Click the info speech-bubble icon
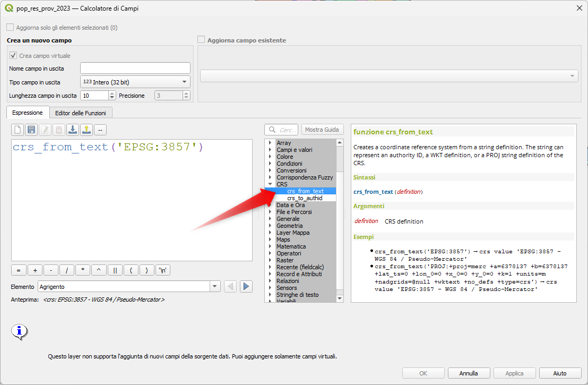The width and height of the screenshot is (588, 385). point(19,332)
